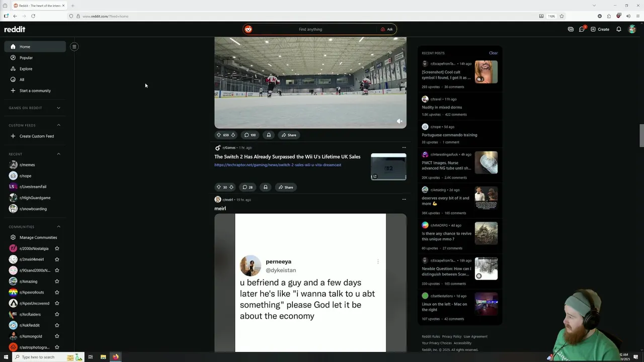Downvote the hockey video post
This screenshot has height=362, width=644.
click(233, 135)
